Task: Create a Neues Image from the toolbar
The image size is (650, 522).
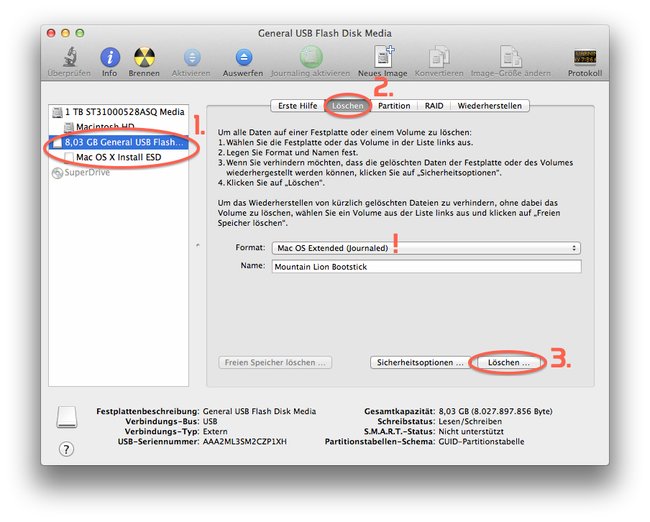Action: point(383,56)
